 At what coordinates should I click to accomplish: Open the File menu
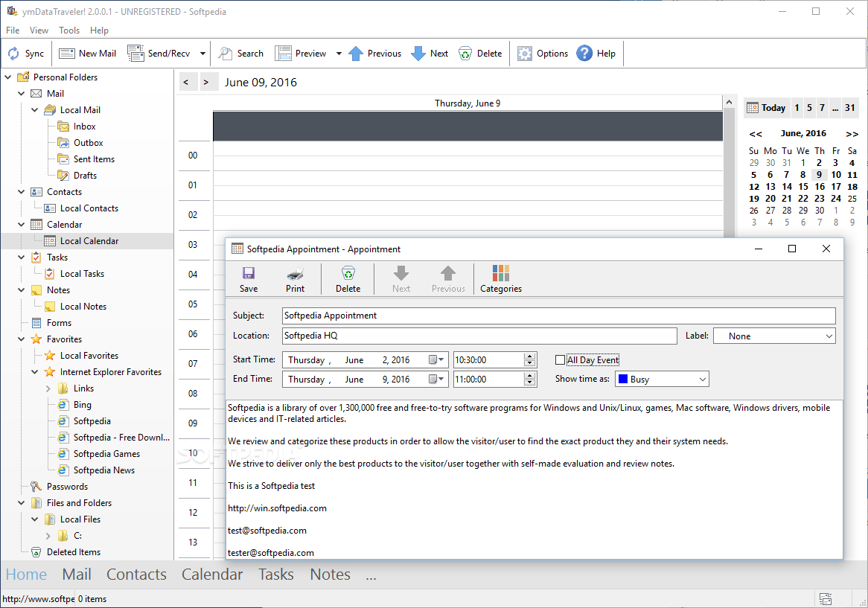click(x=13, y=31)
